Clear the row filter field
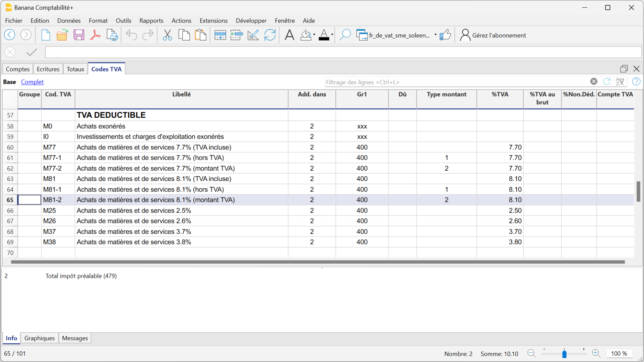Image resolution: width=644 pixels, height=362 pixels. [x=594, y=82]
